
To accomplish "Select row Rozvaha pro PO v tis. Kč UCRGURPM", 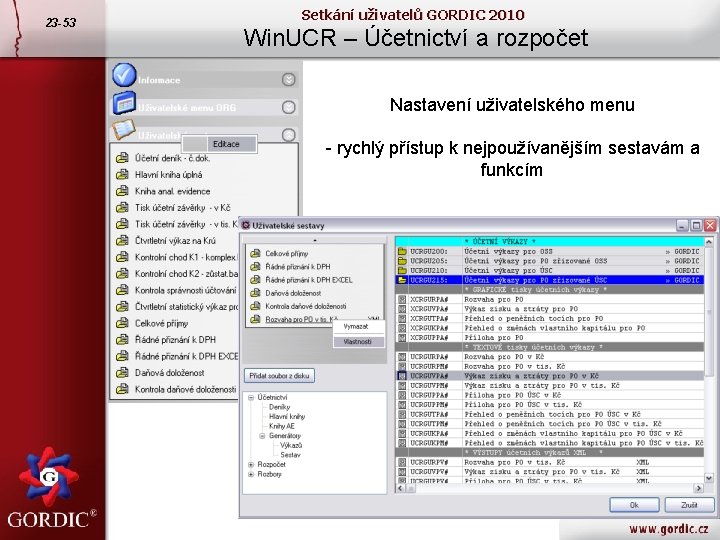I will pos(550,366).
